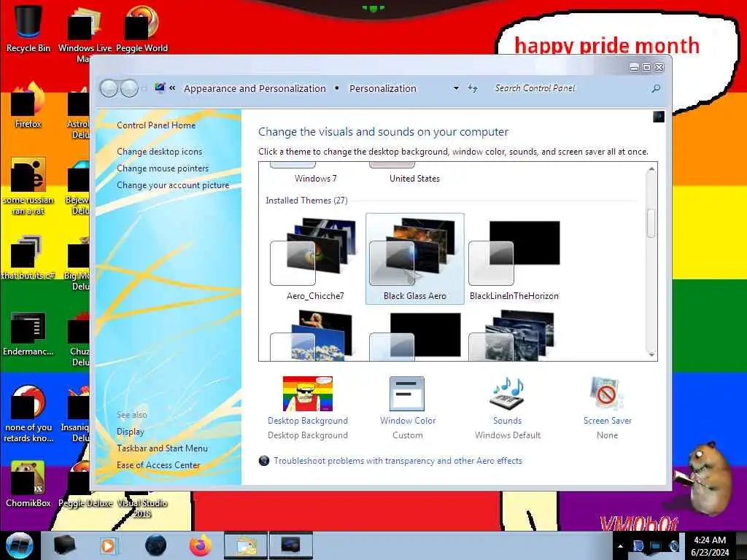Open Firefox from the taskbar
Viewport: 747px width, 560px height.
point(201,545)
